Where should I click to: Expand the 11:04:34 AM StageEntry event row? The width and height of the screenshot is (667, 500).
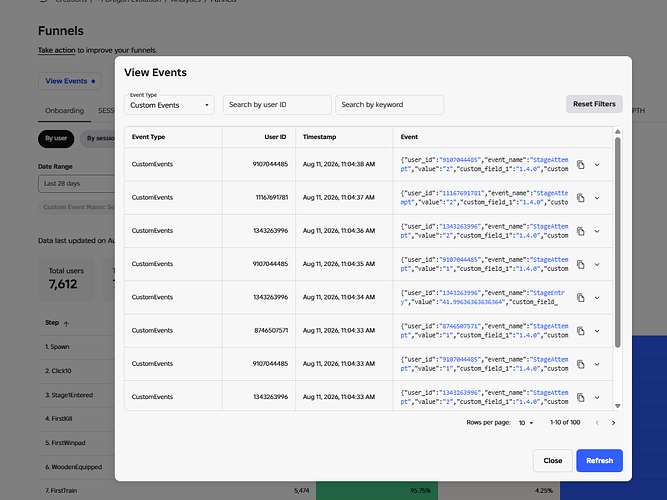point(597,297)
